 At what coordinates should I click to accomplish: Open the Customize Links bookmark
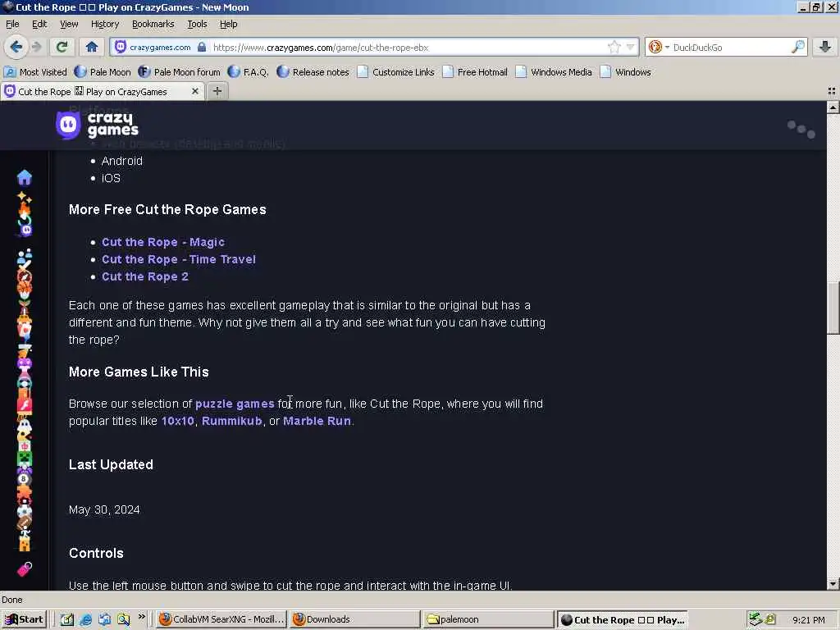[x=396, y=72]
